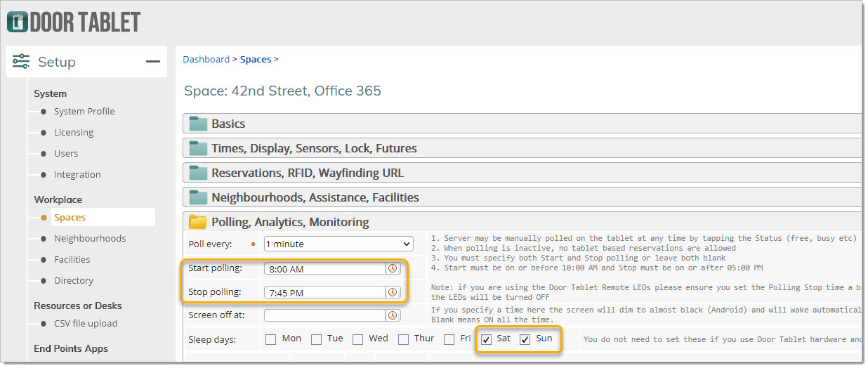Open the Stop polling clock picker
Viewport: 868px width, 368px height.
coord(392,292)
